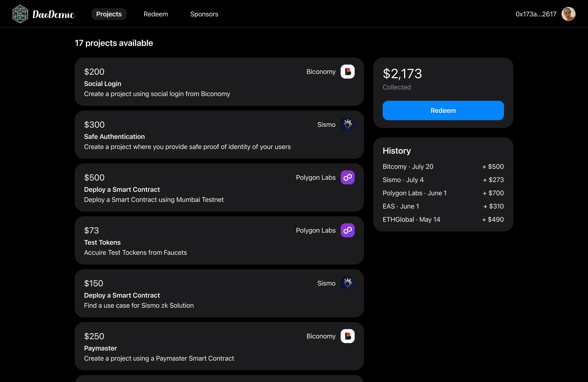
Task: Click the Polygon Labs label on the $73 card
Action: (316, 230)
